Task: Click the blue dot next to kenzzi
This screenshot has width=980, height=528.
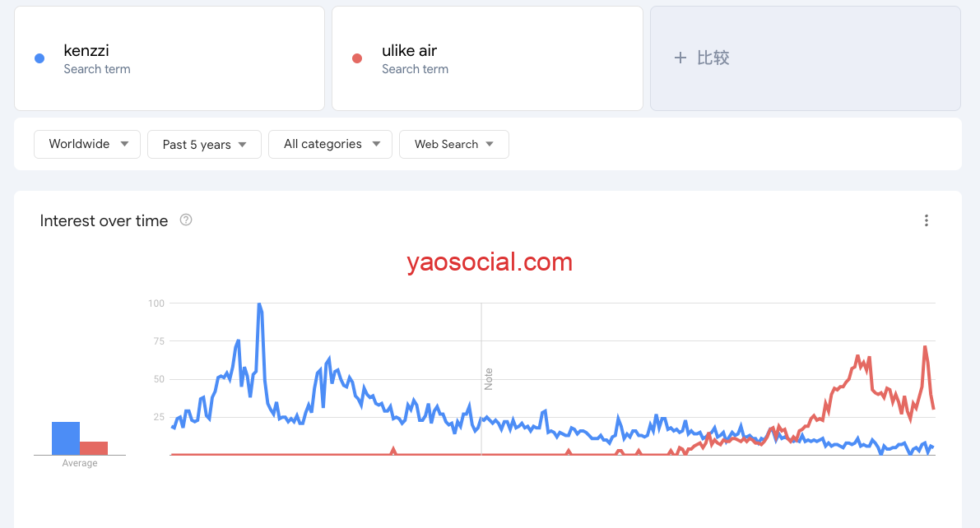Action: click(39, 58)
